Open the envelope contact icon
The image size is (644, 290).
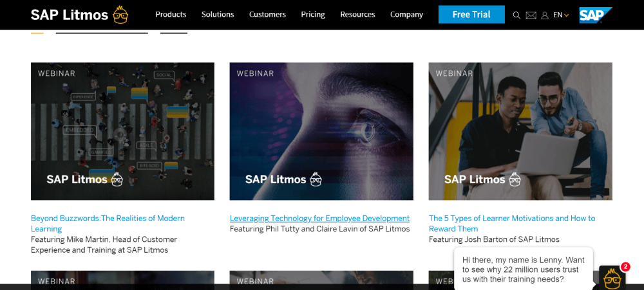(x=531, y=15)
